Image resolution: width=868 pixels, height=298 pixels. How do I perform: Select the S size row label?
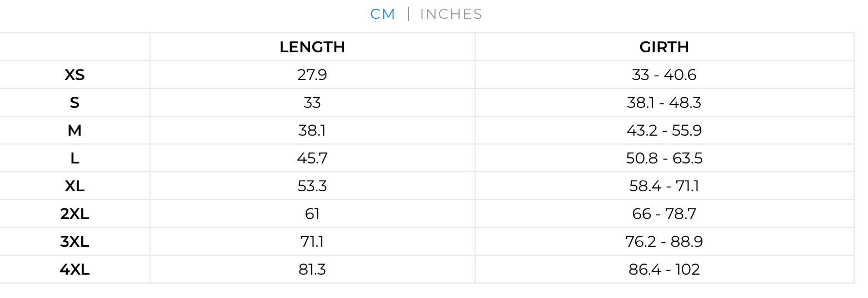[74, 103]
